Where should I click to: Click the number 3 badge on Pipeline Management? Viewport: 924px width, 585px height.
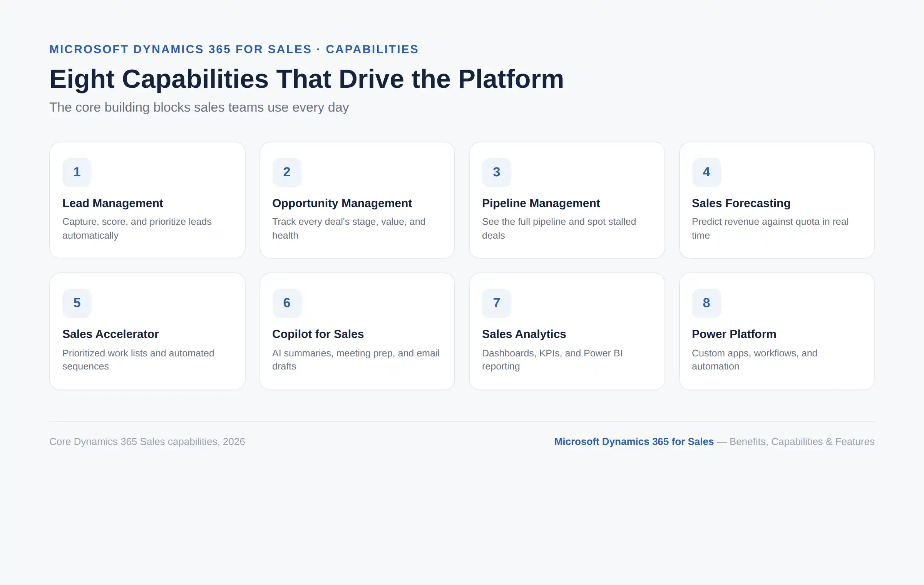point(497,172)
